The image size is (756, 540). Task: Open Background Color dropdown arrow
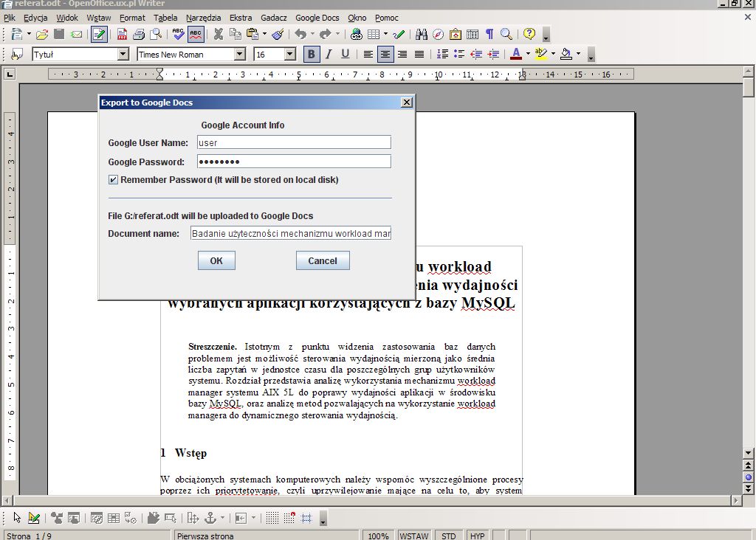tap(579, 54)
